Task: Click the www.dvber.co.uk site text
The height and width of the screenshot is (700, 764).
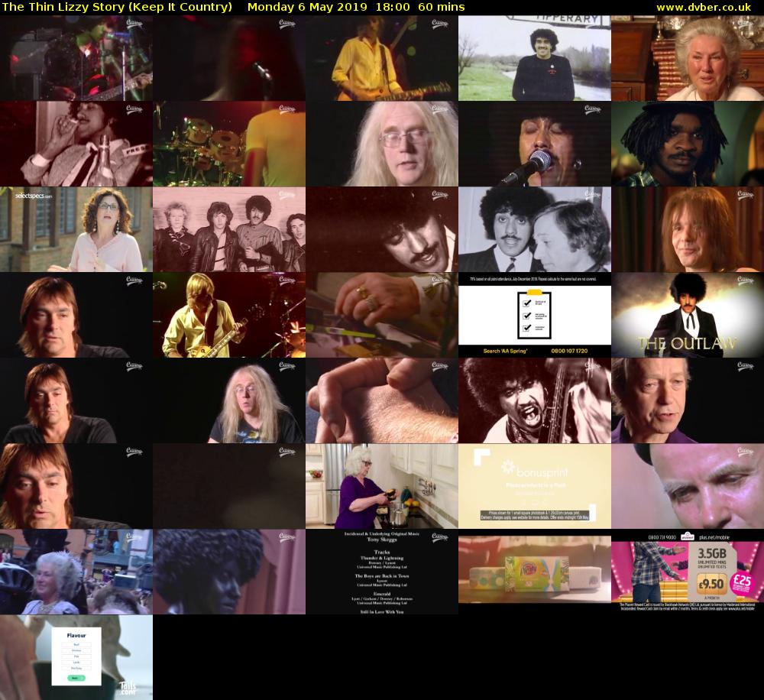Action: [x=704, y=7]
